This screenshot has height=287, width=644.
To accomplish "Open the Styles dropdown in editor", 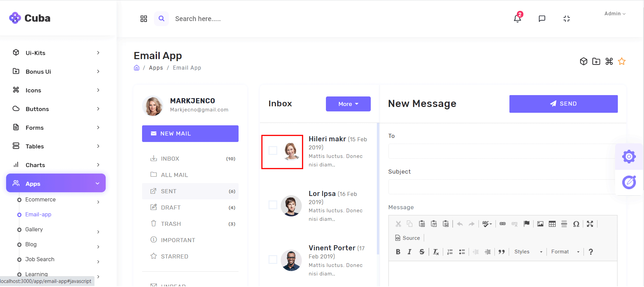I will [528, 252].
